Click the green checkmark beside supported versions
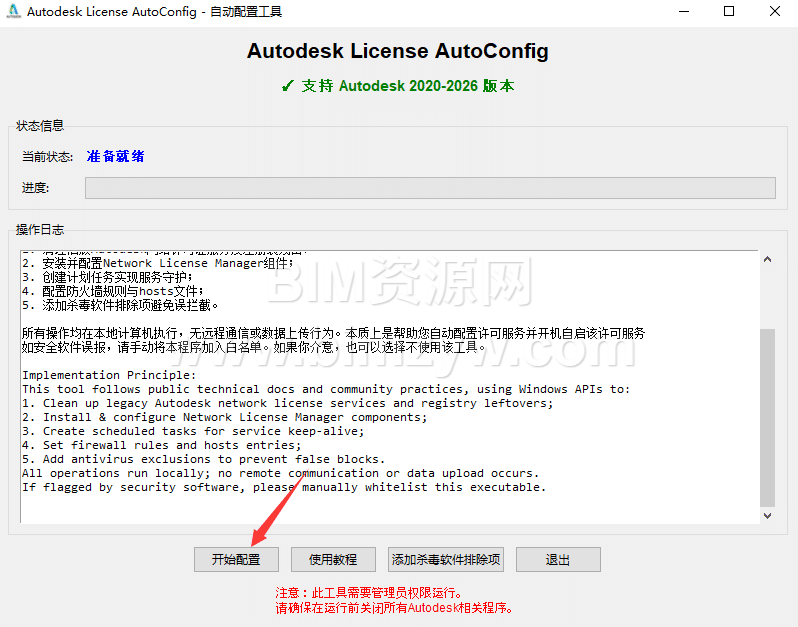 click(x=288, y=86)
